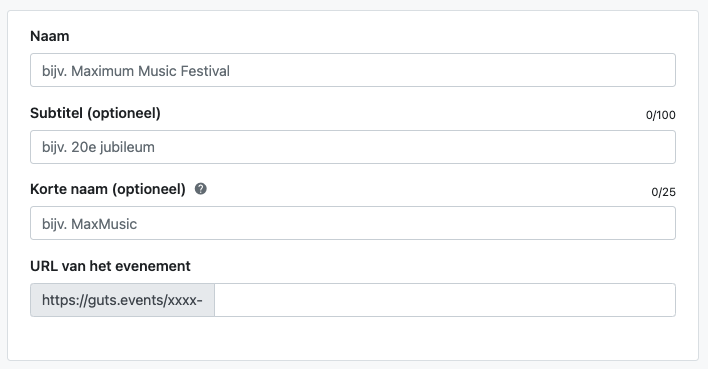Viewport: 708px width, 369px height.
Task: Click the question mark circle icon
Action: click(200, 189)
